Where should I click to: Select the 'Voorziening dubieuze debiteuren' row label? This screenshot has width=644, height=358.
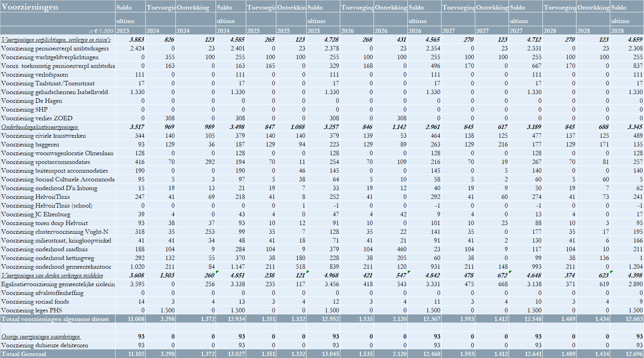(44, 345)
